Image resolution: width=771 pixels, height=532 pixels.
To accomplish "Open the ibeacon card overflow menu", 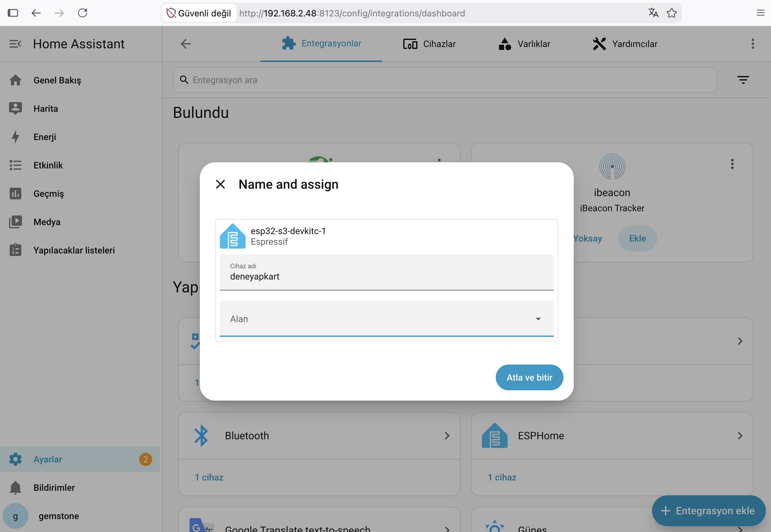I will click(732, 164).
